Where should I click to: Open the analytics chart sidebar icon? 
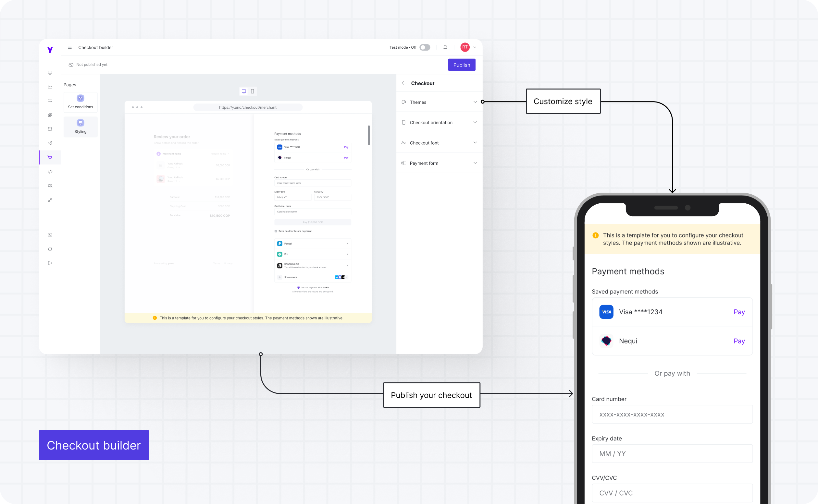pos(50,87)
